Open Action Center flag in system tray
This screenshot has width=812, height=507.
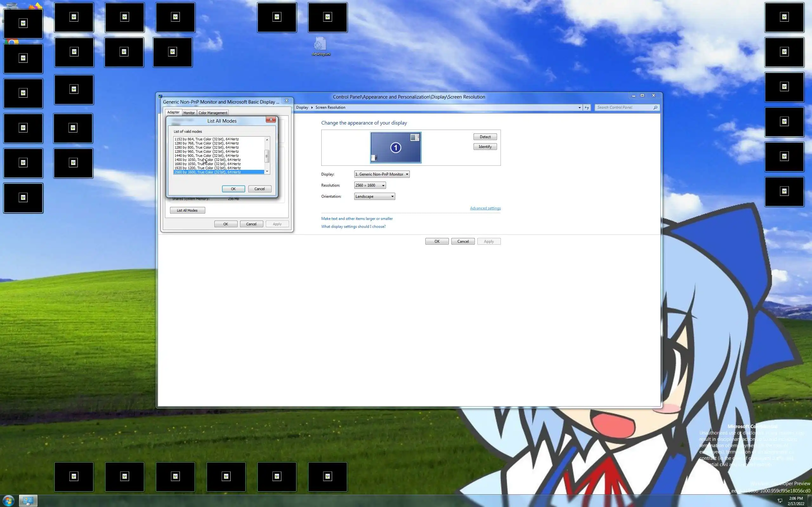[780, 501]
